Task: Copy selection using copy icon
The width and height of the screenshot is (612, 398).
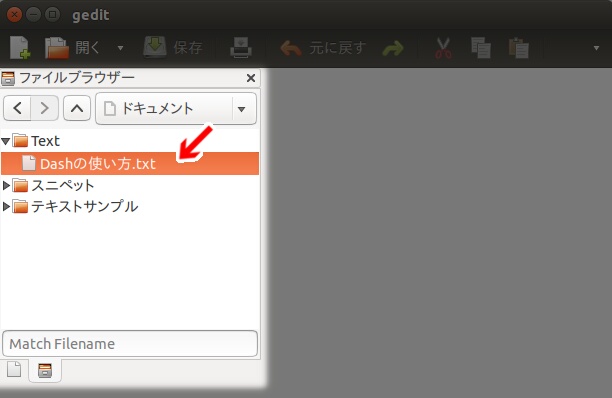Action: coord(480,48)
